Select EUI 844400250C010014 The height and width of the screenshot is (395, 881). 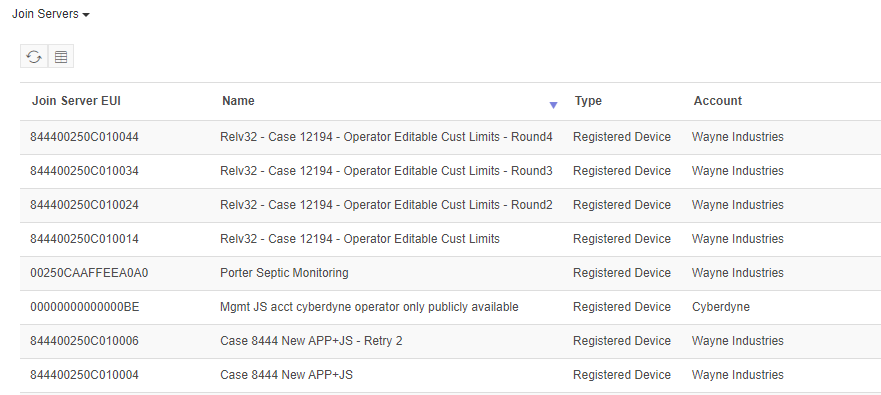(84, 239)
